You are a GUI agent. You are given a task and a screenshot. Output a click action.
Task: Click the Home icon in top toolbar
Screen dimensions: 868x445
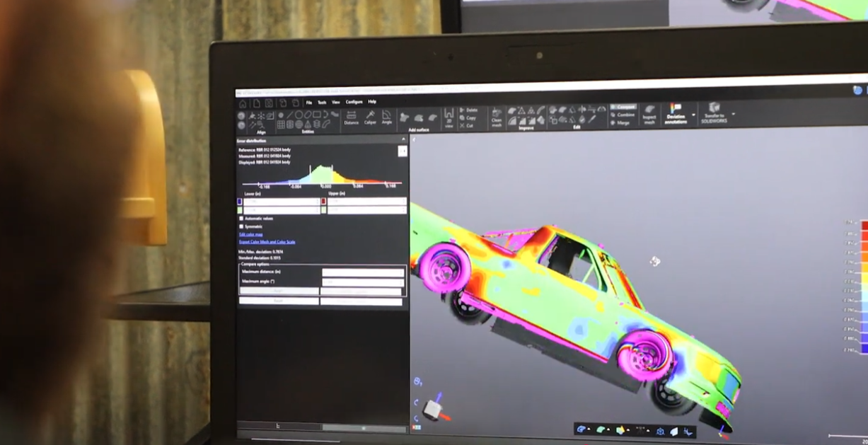tap(243, 103)
